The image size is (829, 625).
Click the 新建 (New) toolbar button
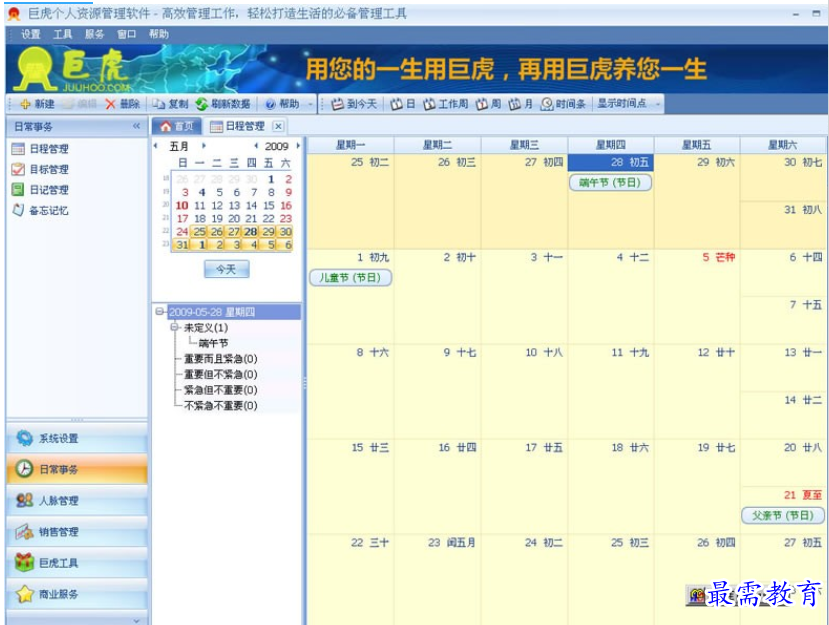point(36,104)
